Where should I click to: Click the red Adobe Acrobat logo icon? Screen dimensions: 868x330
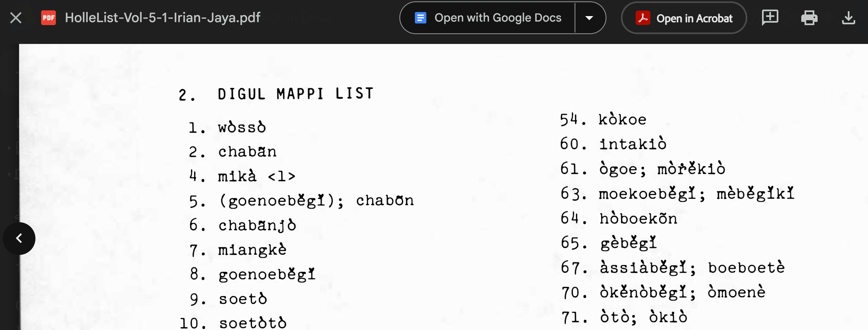(x=643, y=18)
